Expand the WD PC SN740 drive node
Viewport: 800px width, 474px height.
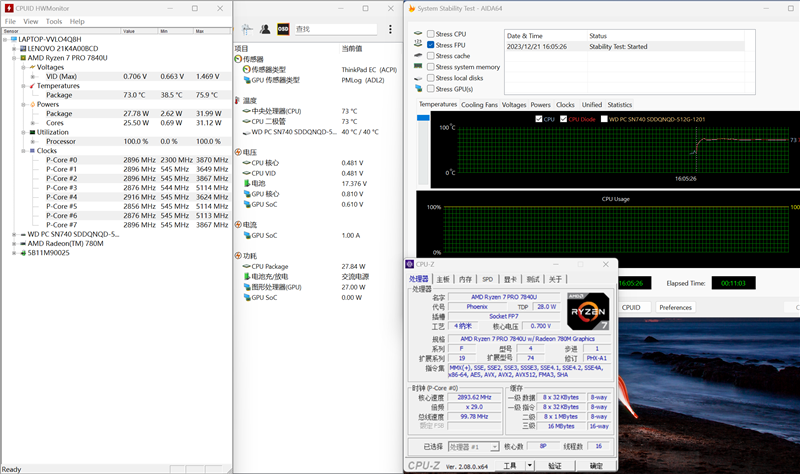(x=13, y=234)
